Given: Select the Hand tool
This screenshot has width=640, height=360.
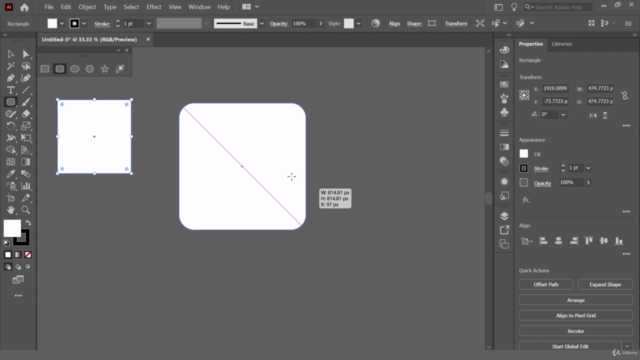Looking at the screenshot, I should 11,210.
